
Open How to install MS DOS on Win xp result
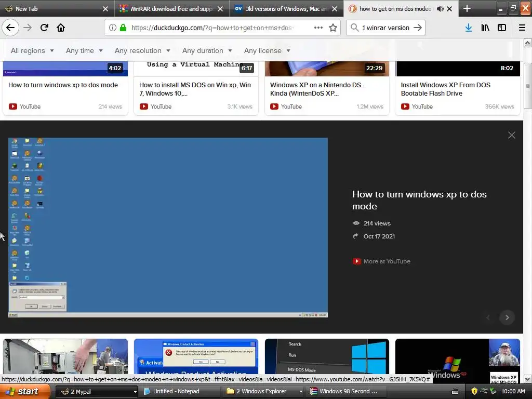tap(195, 89)
